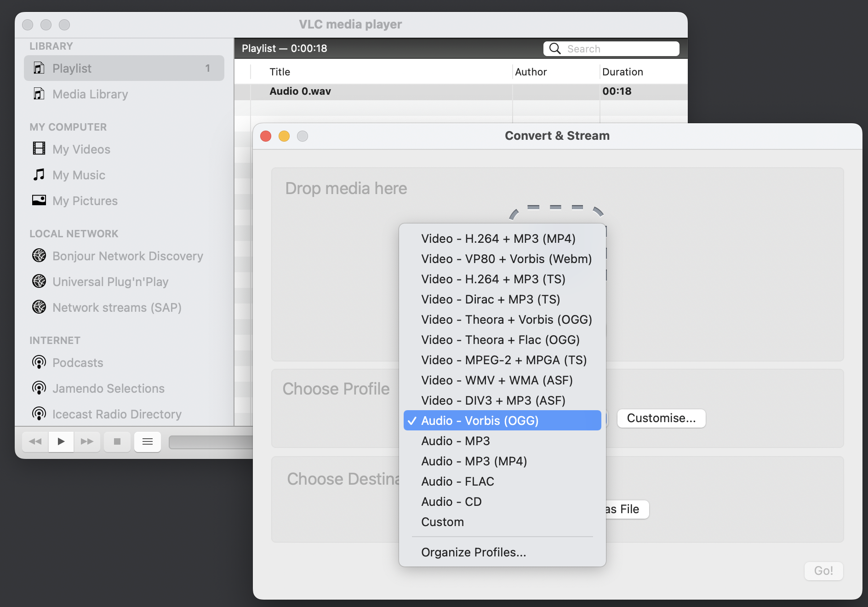Open Media Library in the sidebar
Viewport: 868px width, 607px height.
(x=124, y=94)
